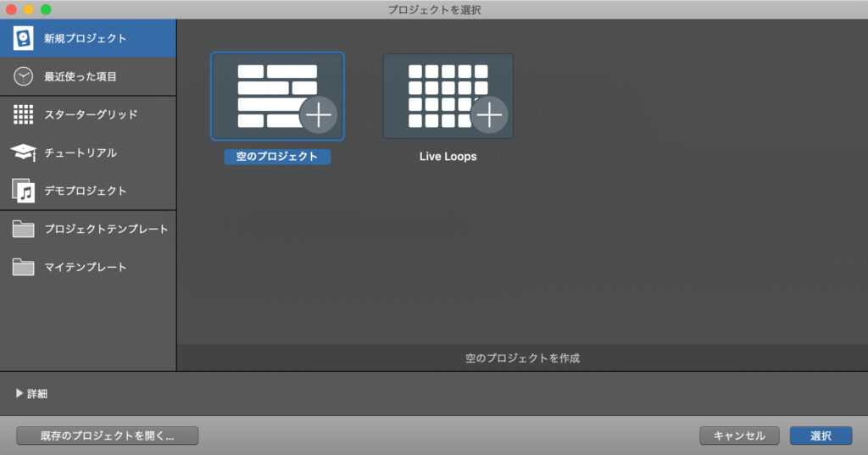Click the graduation cap icon for チュートリアル
Screen dimensions: 868x455
[x=23, y=153]
